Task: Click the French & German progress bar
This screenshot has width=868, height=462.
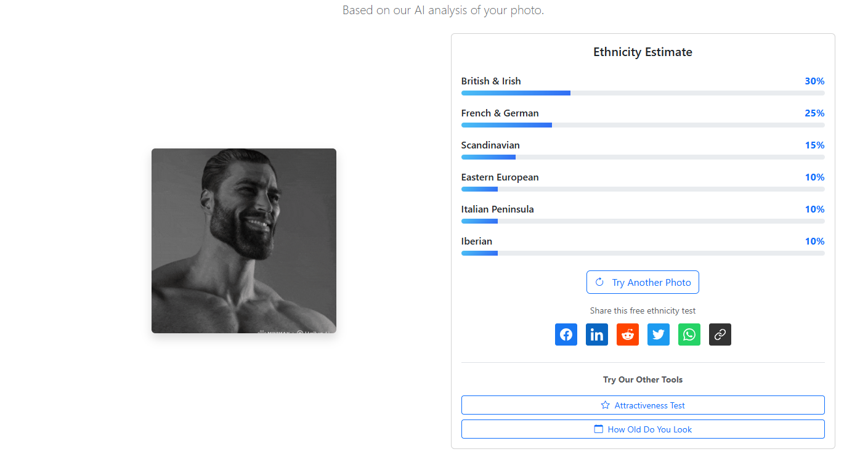Action: (643, 125)
